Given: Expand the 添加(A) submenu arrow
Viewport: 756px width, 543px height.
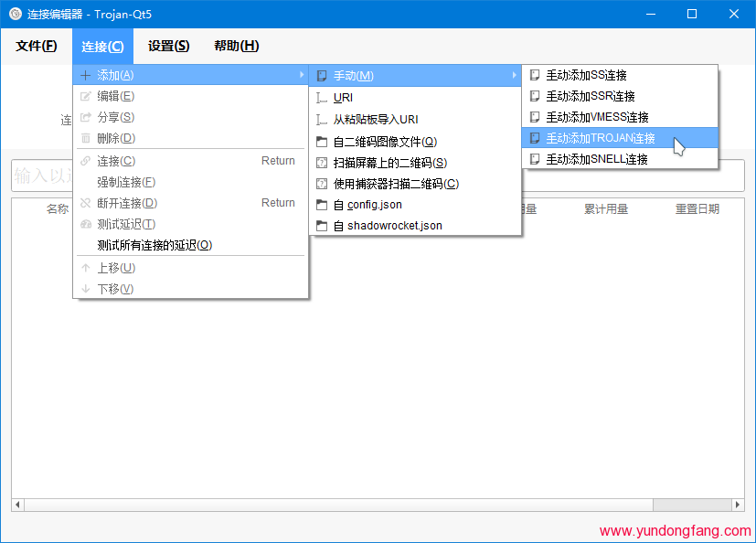Looking at the screenshot, I should [302, 75].
